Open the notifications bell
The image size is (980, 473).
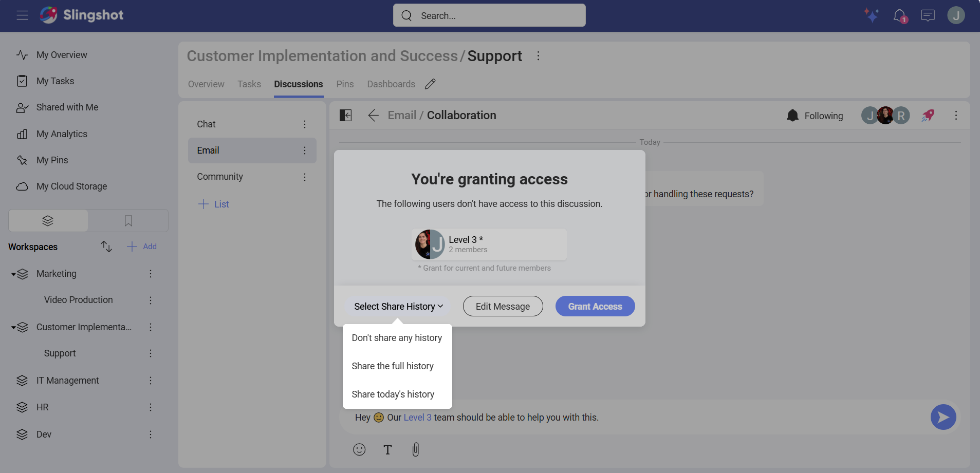899,15
